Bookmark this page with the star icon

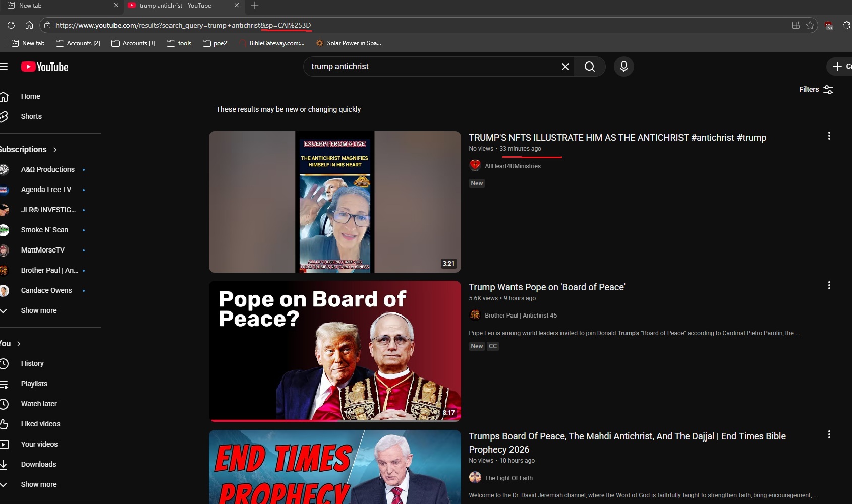(810, 25)
